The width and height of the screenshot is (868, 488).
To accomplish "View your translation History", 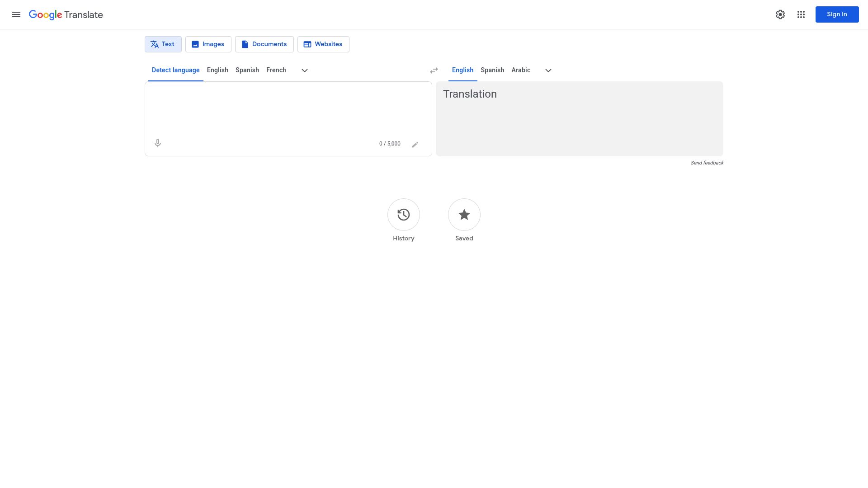I will (403, 215).
